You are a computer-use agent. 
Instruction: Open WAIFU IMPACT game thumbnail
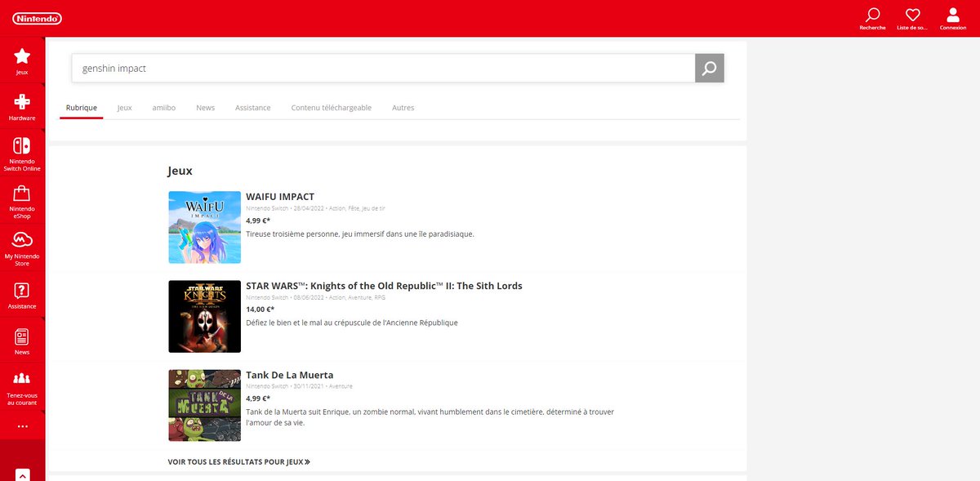coord(204,227)
